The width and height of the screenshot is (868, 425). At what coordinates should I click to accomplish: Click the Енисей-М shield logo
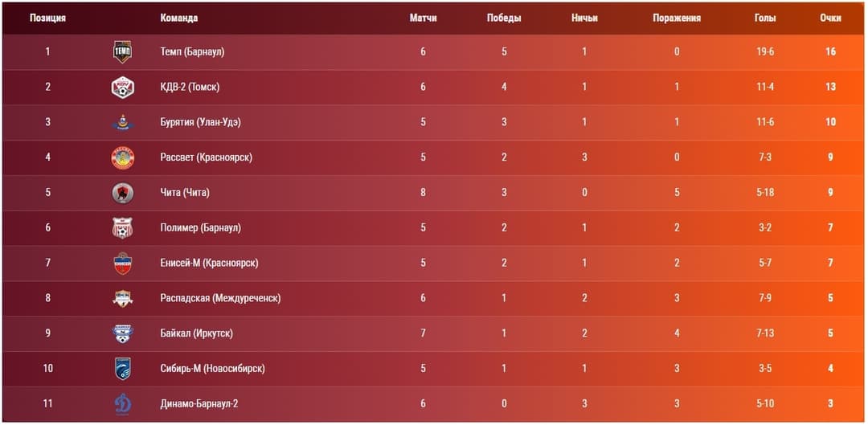pyautogui.click(x=122, y=263)
